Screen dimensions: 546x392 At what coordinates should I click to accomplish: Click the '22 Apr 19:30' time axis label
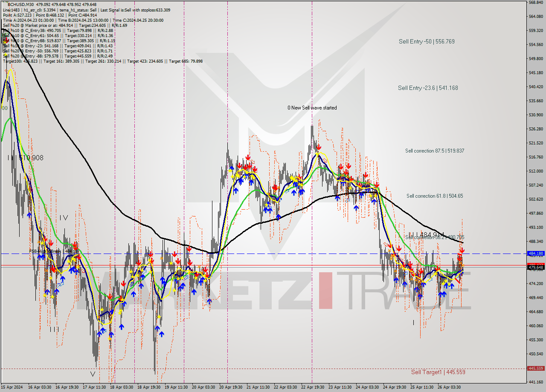[313, 387]
